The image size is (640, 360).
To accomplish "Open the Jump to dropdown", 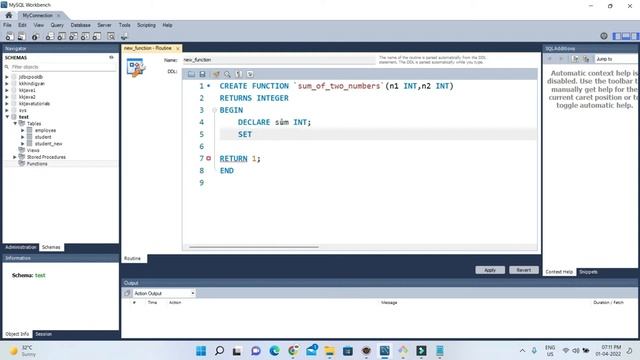I will pos(616,59).
